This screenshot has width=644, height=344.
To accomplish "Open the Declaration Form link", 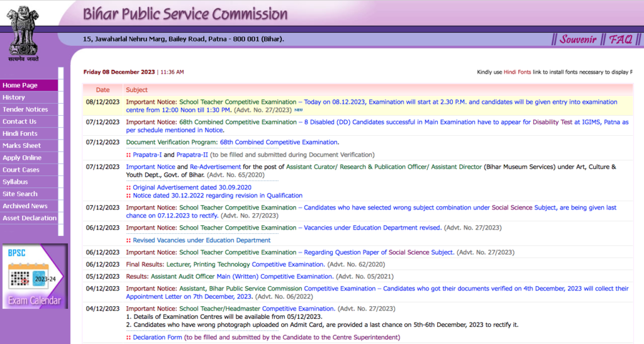I will point(157,337).
